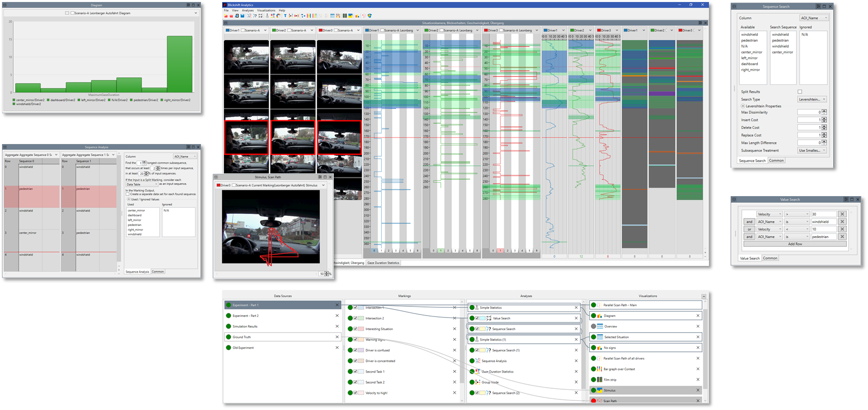Remove the Film strip visualization node
Viewport: 868px width, 410px height.
coord(698,380)
